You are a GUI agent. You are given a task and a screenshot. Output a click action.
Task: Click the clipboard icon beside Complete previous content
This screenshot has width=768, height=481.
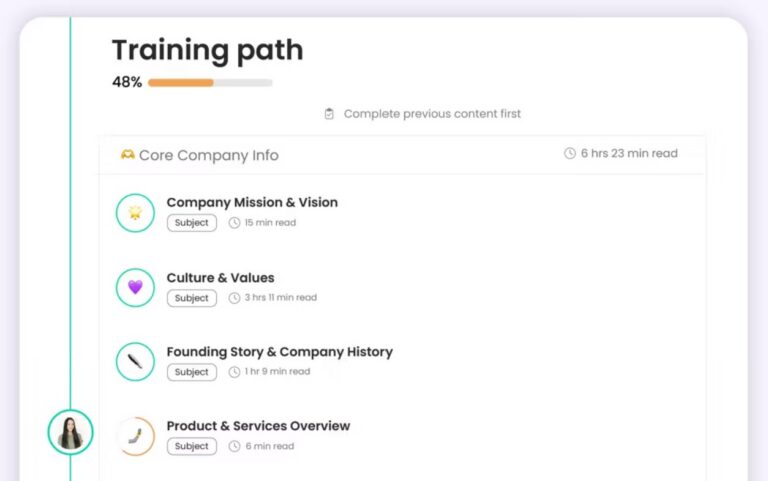tap(329, 114)
